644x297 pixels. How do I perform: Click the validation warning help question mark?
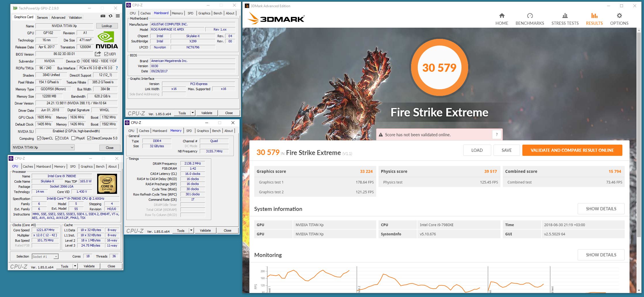tap(497, 135)
